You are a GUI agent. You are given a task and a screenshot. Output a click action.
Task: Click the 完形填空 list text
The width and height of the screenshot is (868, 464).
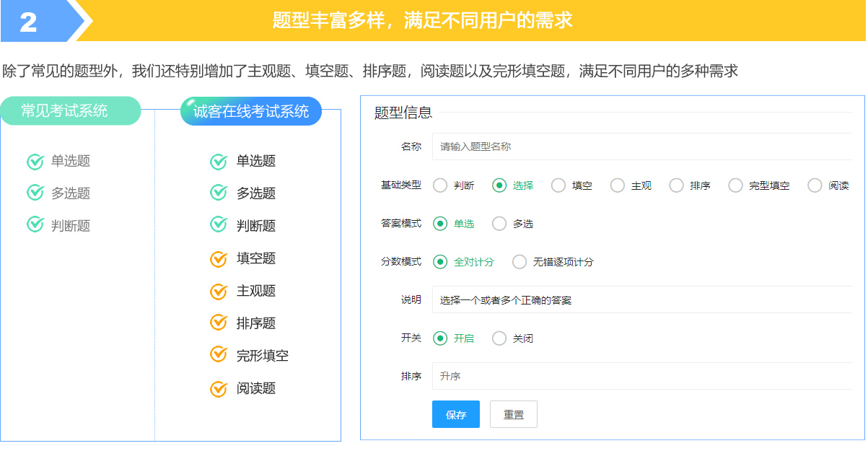tap(263, 356)
